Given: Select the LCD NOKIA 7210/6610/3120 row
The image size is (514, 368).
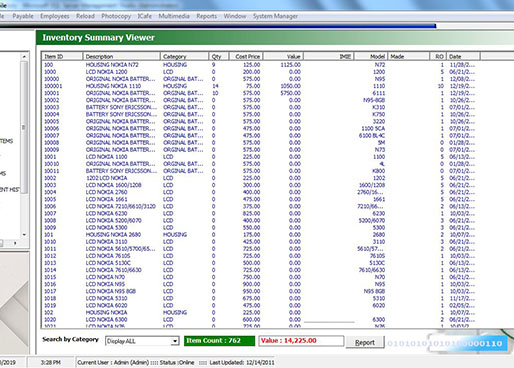Looking at the screenshot, I should click(260, 206).
